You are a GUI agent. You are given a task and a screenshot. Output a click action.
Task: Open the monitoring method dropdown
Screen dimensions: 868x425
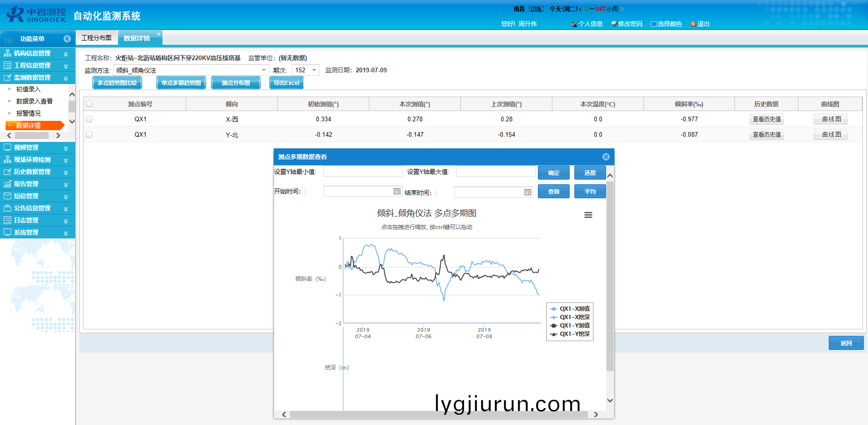(264, 70)
